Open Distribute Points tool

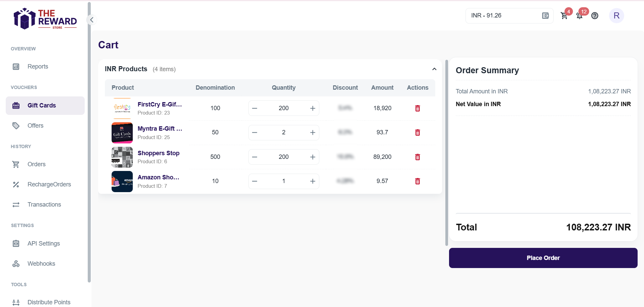(x=45, y=302)
